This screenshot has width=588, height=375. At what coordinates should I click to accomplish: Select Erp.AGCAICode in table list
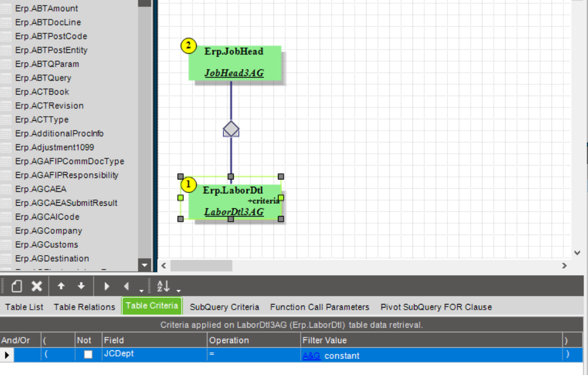click(47, 217)
